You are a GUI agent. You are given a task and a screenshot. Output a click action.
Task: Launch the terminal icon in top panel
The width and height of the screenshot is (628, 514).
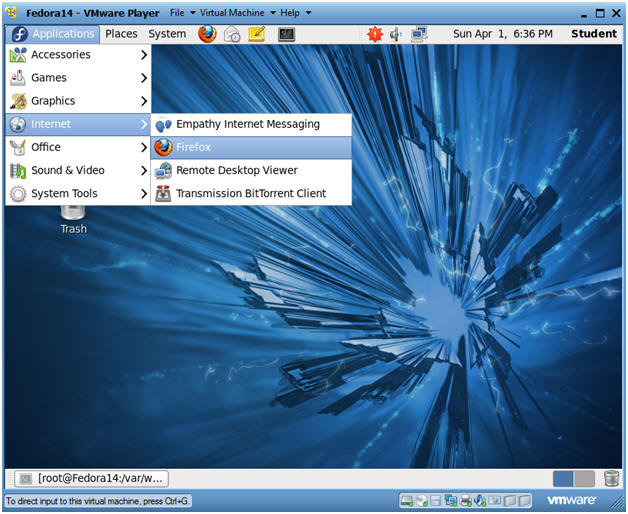pyautogui.click(x=286, y=34)
